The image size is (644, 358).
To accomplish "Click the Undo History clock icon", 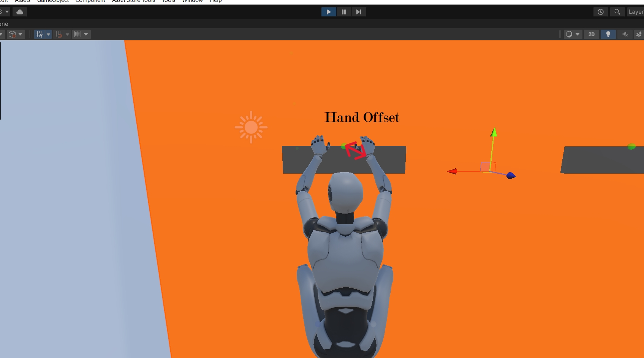I will coord(600,12).
